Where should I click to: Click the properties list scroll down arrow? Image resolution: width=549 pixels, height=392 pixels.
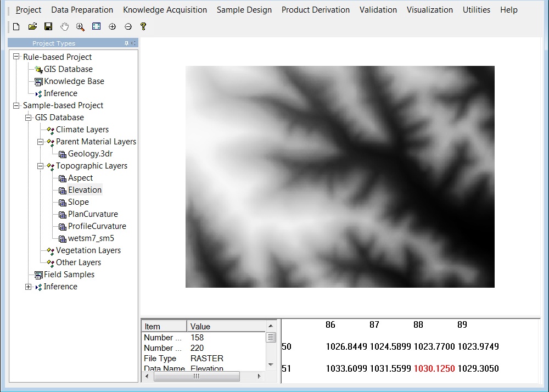[x=271, y=365]
